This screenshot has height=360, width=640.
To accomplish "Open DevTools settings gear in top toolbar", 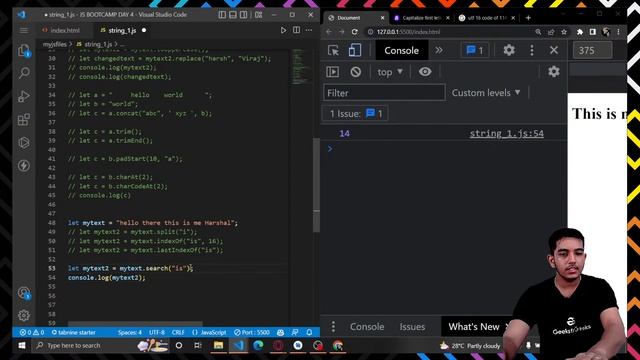I will point(509,50).
